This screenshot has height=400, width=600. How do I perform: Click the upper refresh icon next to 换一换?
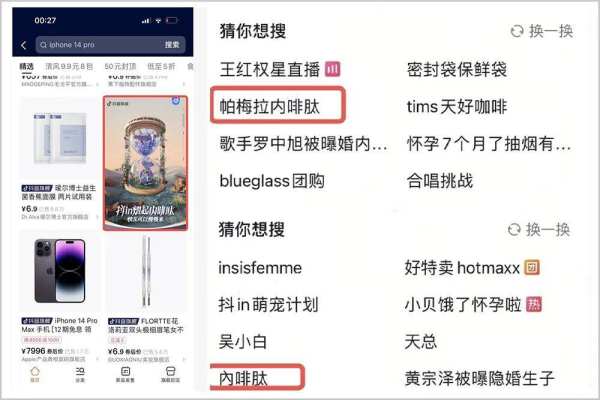[517, 31]
